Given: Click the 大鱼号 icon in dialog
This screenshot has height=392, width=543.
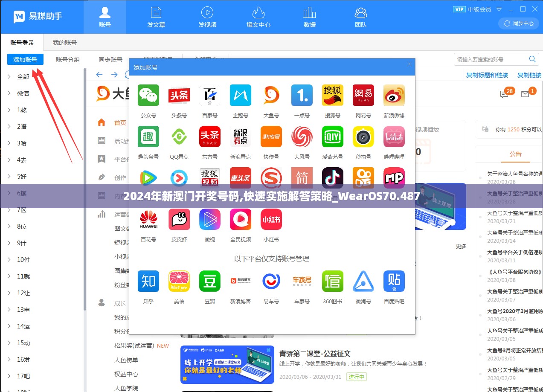Looking at the screenshot, I should tap(271, 95).
